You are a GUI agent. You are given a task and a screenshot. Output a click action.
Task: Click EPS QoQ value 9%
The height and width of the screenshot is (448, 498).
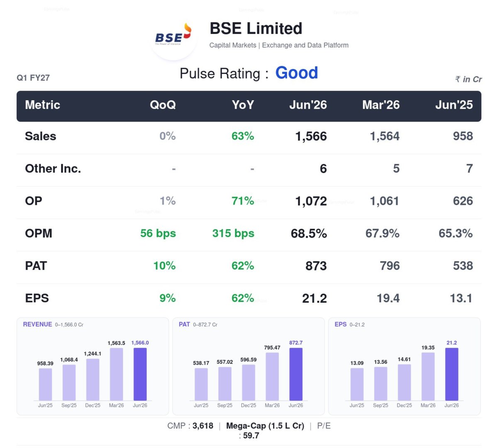point(168,298)
